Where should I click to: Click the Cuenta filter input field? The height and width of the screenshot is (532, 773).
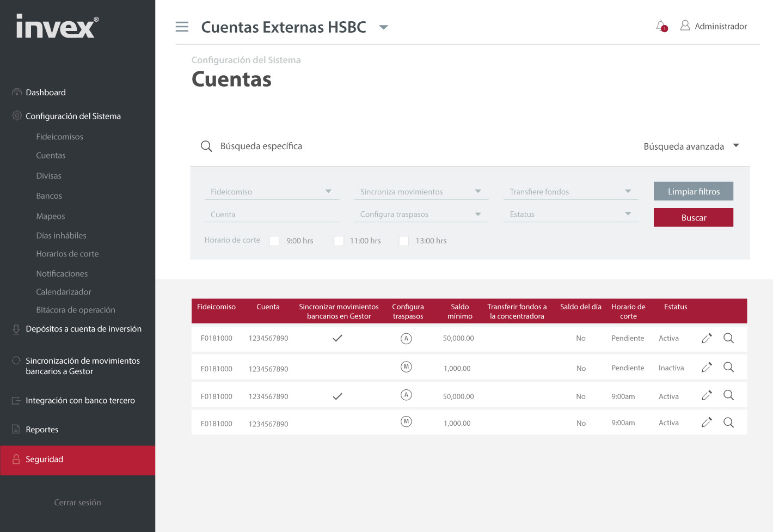point(271,215)
